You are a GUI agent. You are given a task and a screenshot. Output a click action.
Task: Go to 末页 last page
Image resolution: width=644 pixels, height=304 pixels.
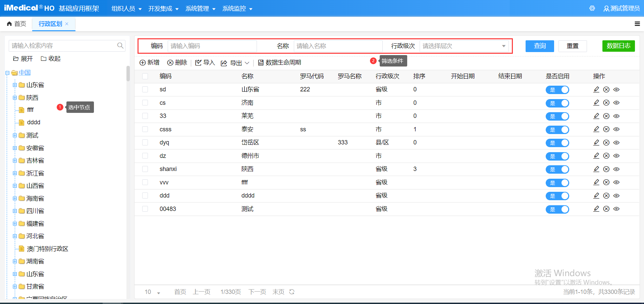278,292
